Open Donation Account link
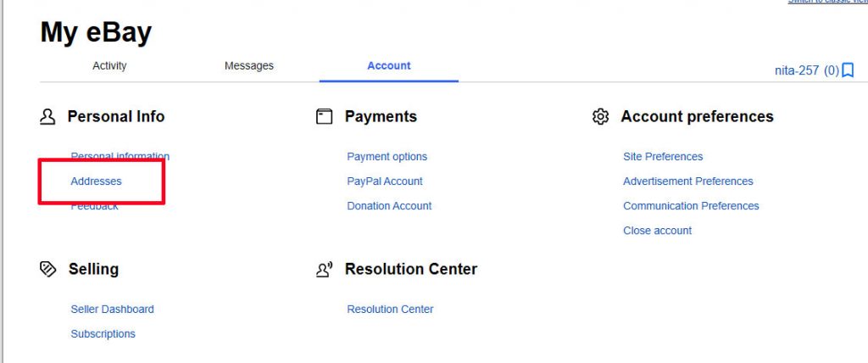Image resolution: width=868 pixels, height=363 pixels. pos(389,205)
